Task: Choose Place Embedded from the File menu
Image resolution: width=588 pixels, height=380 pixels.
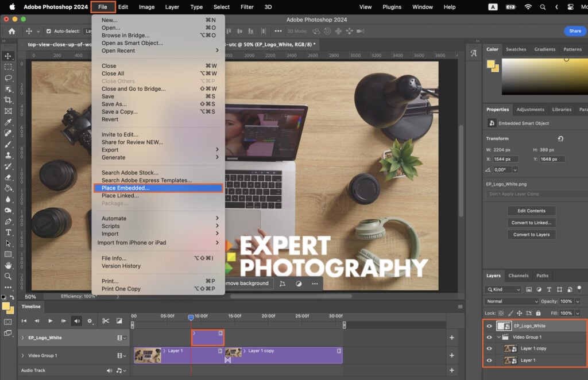Action: tap(126, 188)
